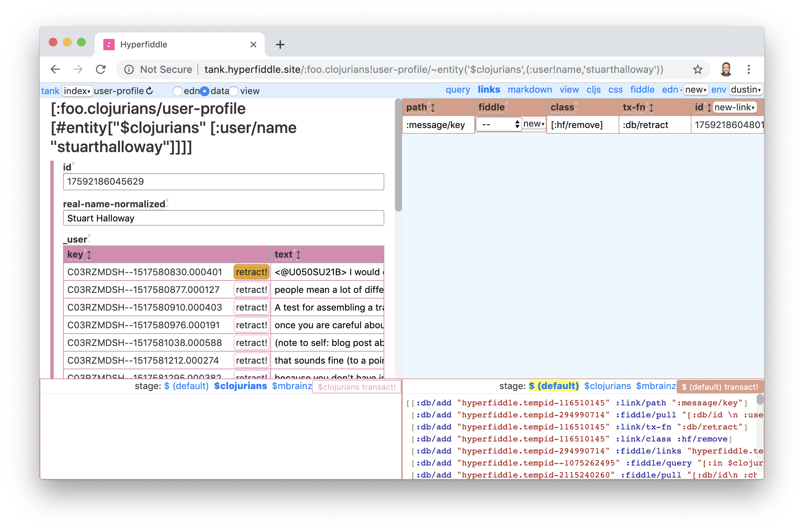Click the user-profile refresh icon
Image resolution: width=804 pixels, height=532 pixels.
pyautogui.click(x=150, y=91)
